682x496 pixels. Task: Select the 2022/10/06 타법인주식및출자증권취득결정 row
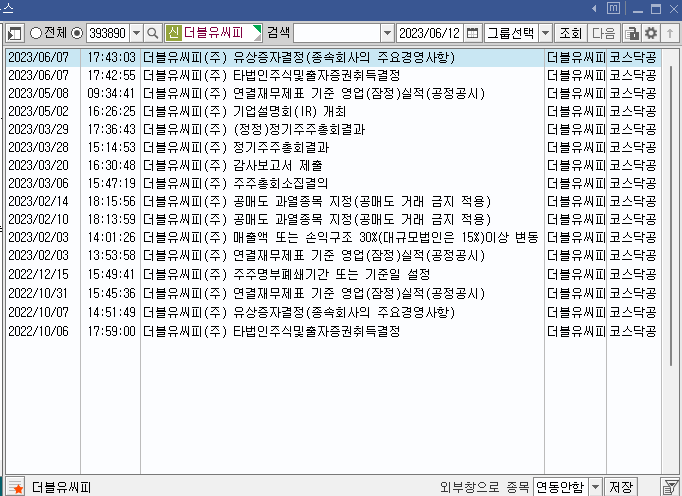(333, 332)
